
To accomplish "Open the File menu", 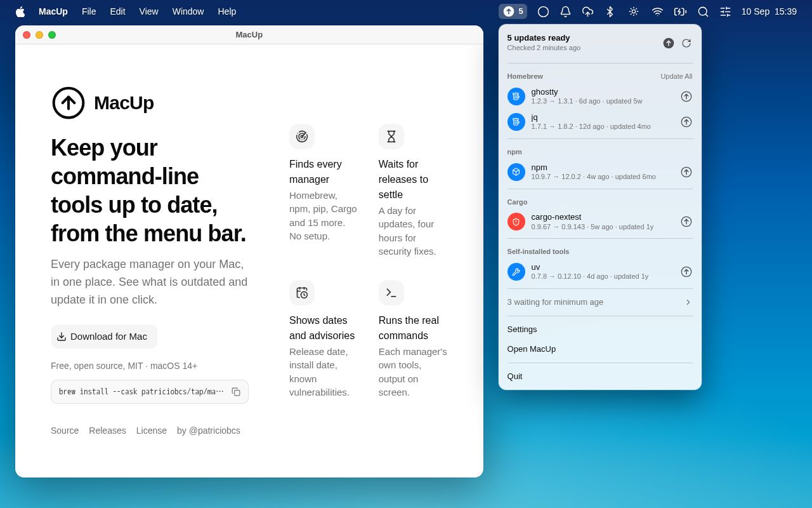I will 89,11.
